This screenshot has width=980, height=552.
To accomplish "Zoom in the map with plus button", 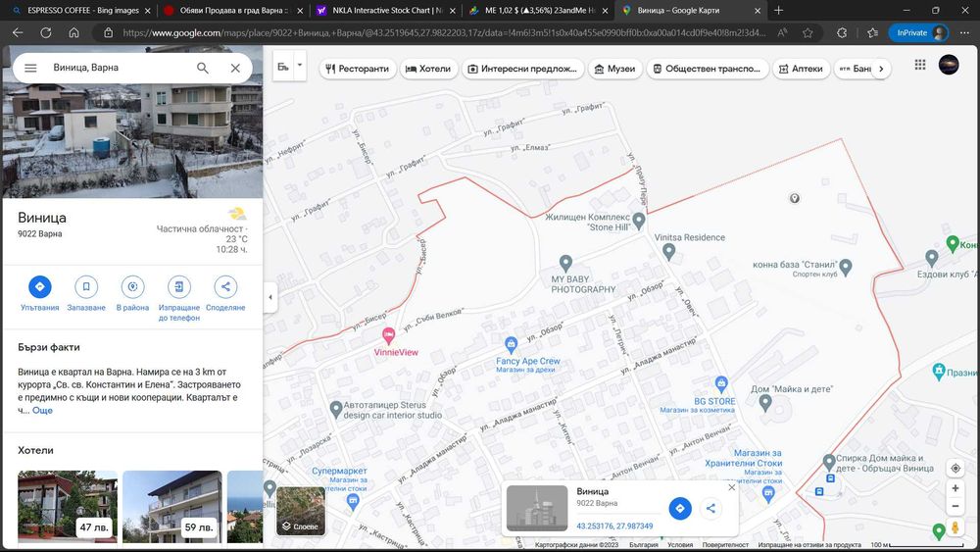I will [x=955, y=488].
